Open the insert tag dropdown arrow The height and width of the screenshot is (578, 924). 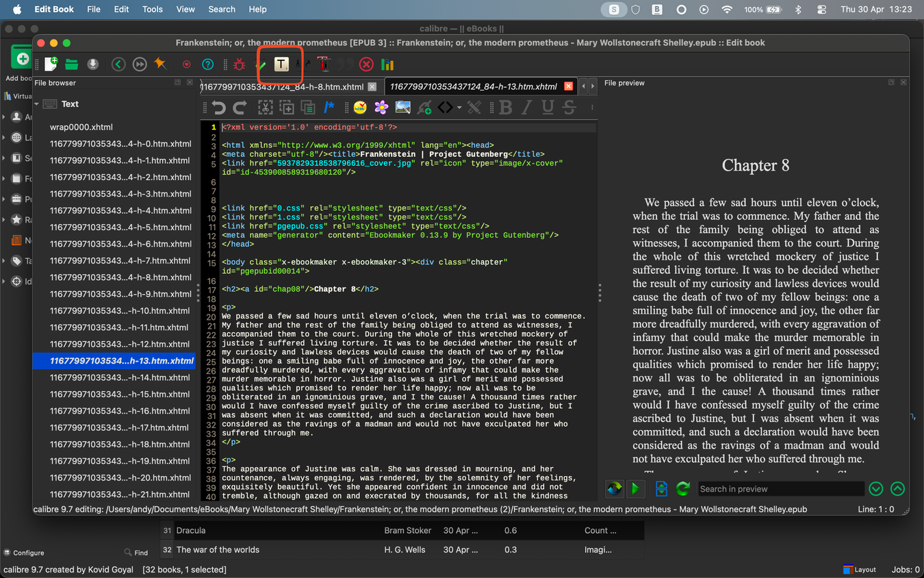(459, 108)
